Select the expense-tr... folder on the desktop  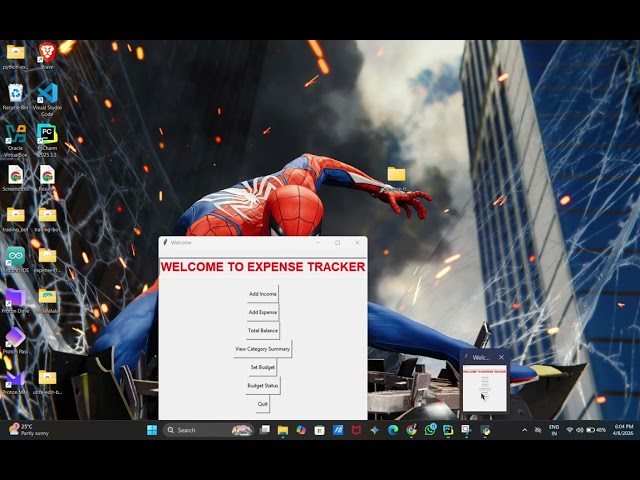coord(47,260)
